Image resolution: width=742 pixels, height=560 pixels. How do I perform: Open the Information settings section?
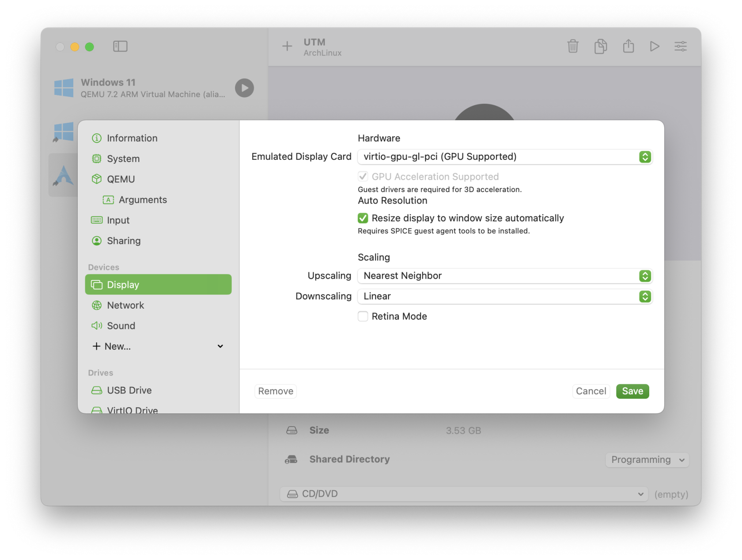[158, 138]
